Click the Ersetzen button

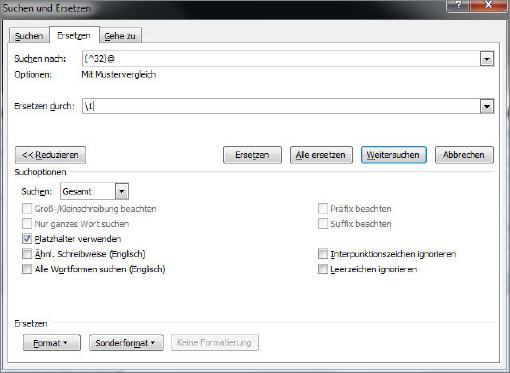tap(252, 155)
